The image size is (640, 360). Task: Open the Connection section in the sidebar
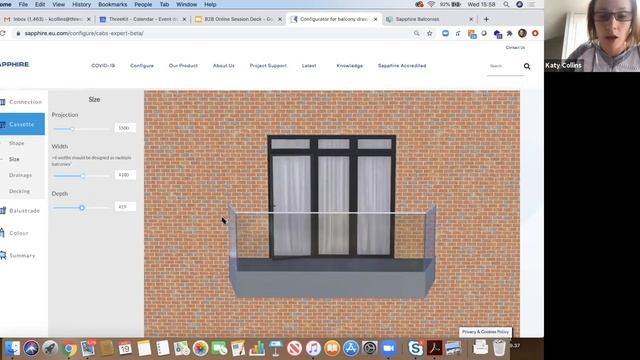pos(21,102)
